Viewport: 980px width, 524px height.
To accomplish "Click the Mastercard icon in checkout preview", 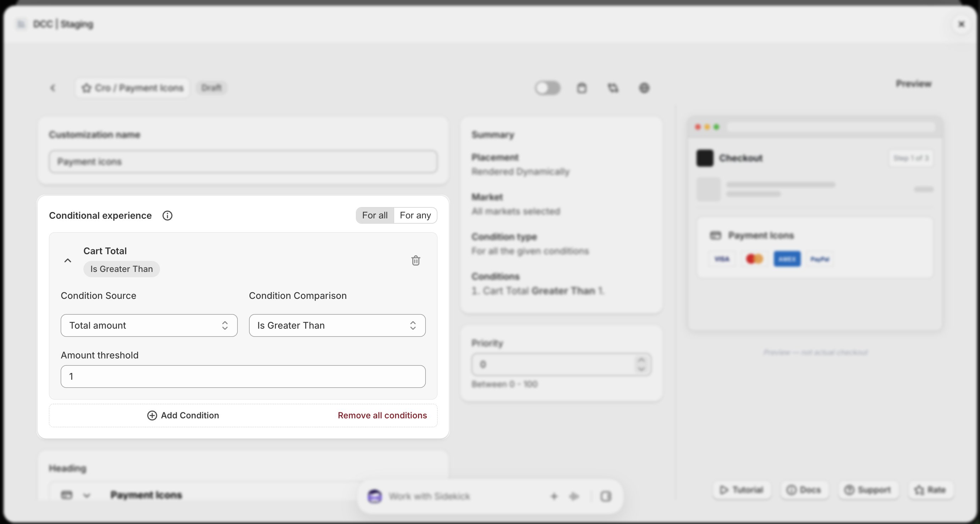I will click(x=754, y=259).
